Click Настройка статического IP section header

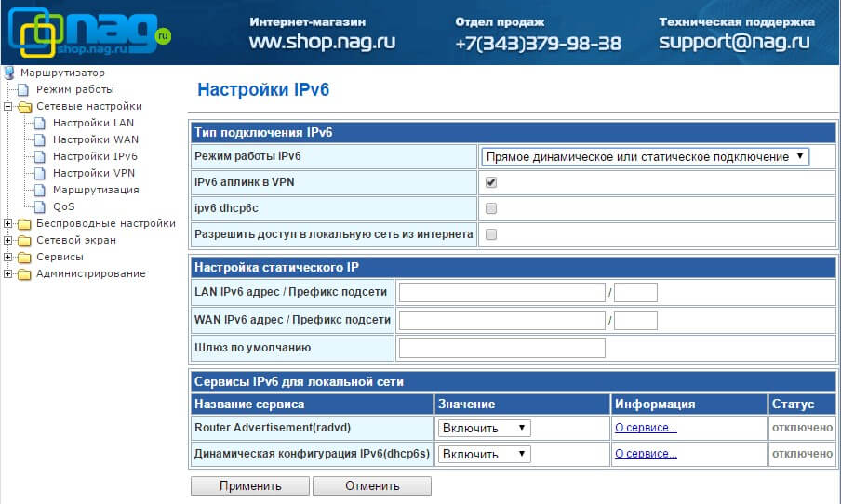514,267
